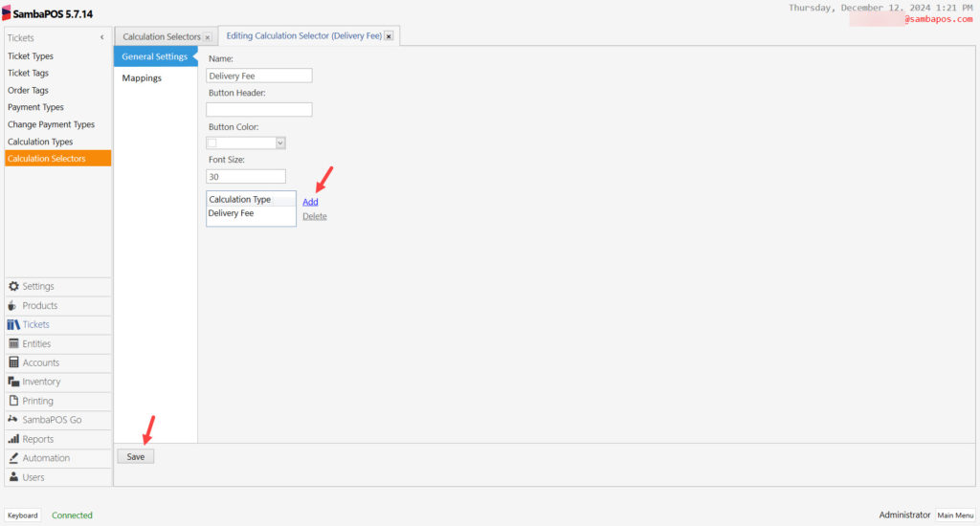
Task: Click the Administrator user label
Action: 904,515
